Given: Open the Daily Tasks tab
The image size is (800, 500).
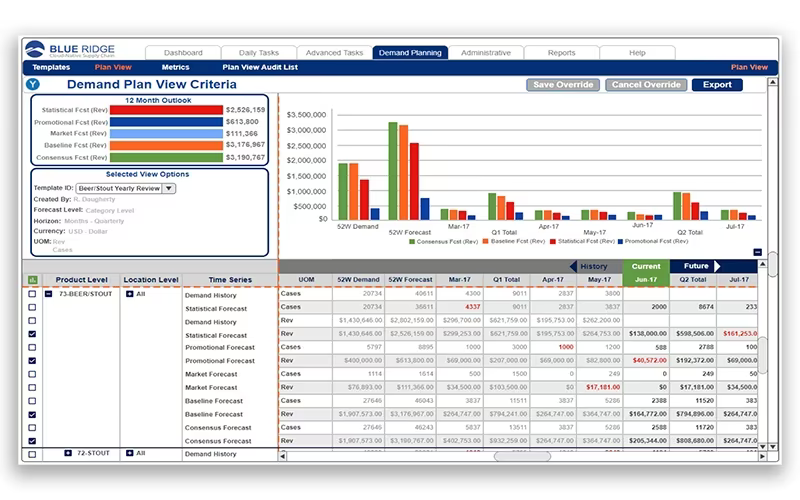Looking at the screenshot, I should [x=259, y=53].
